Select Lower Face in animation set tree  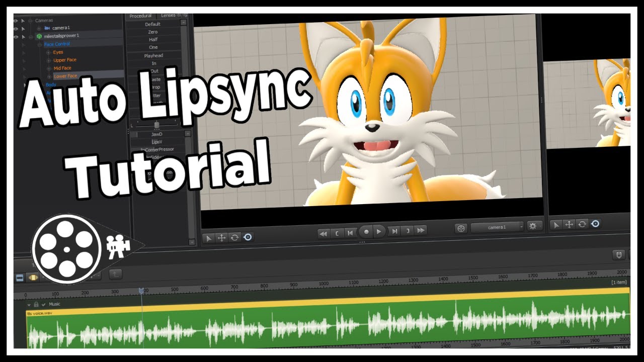[65, 76]
